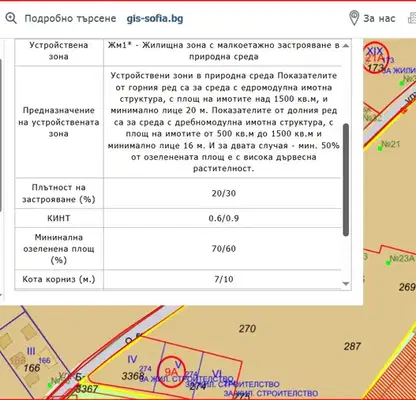Open Подробно търсене advanced search
The width and height of the screenshot is (416, 400).
[x=70, y=18]
